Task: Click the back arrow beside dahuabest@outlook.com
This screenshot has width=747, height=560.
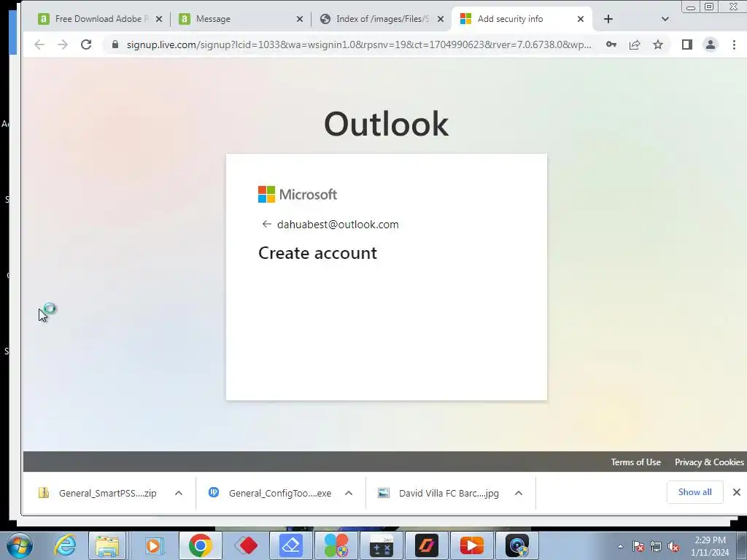Action: pyautogui.click(x=266, y=224)
